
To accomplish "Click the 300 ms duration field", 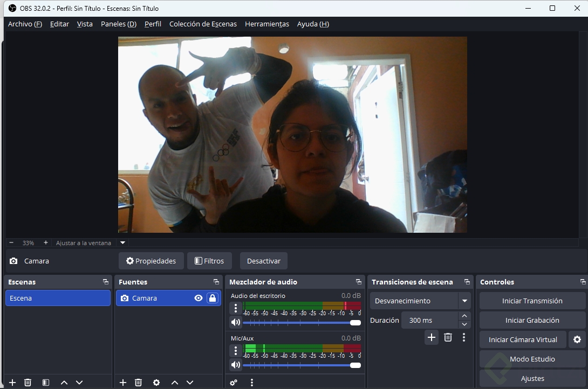I will coord(430,320).
